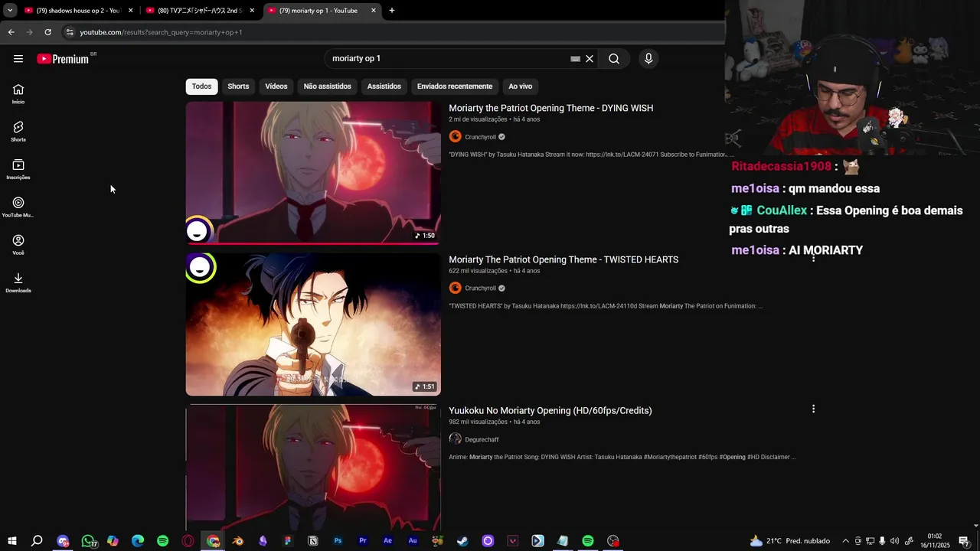Open WhatsApp from the taskbar
980x551 pixels.
[88, 541]
